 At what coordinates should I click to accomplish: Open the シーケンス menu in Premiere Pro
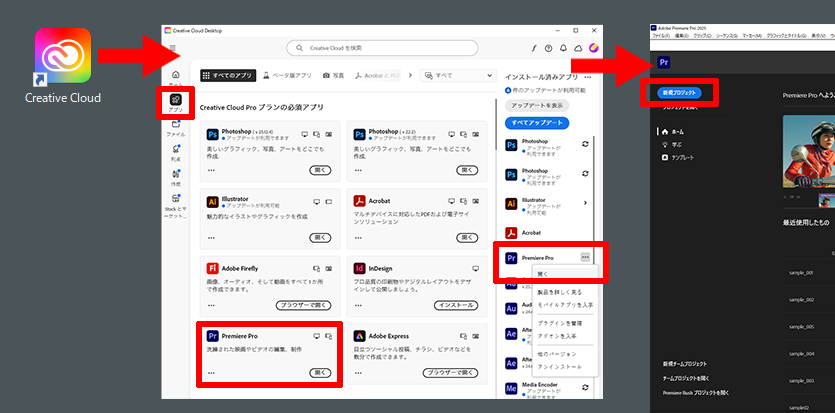point(727,36)
